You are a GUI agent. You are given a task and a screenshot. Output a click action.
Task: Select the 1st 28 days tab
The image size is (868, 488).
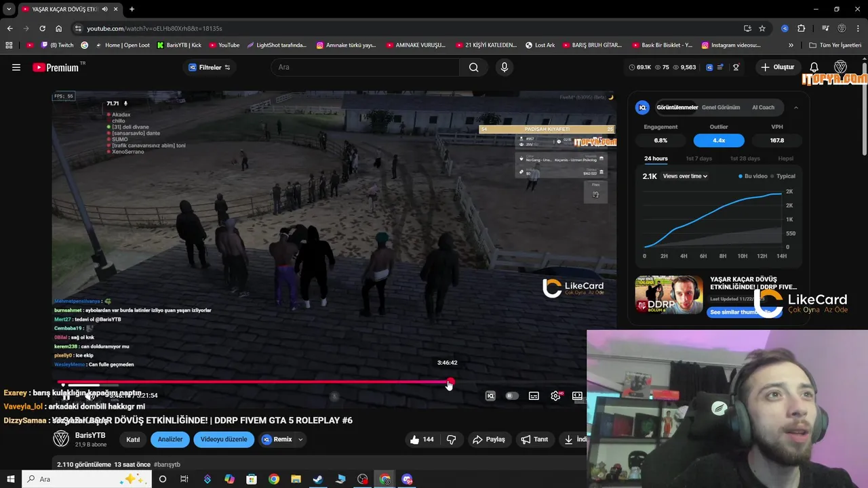point(745,159)
